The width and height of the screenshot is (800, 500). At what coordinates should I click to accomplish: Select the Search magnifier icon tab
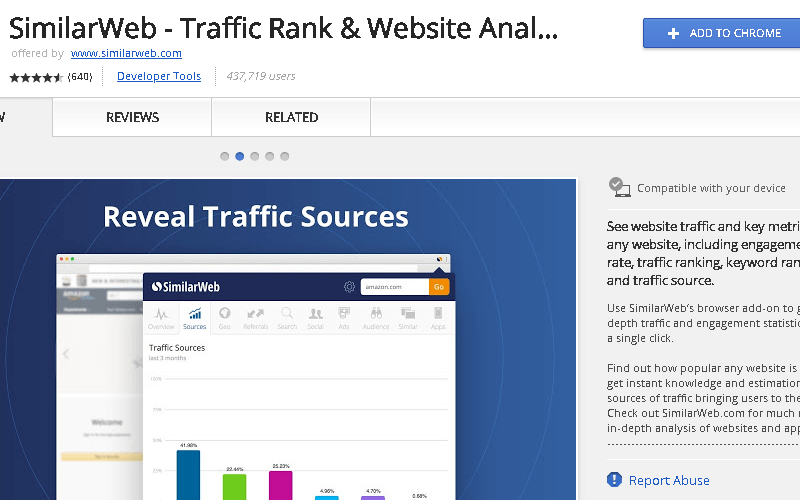pyautogui.click(x=287, y=318)
